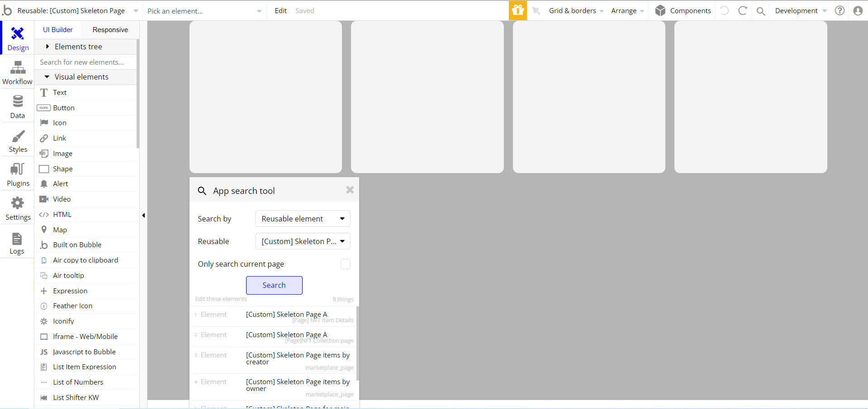
Task: Switch to the UI Builder tab
Action: point(58,30)
